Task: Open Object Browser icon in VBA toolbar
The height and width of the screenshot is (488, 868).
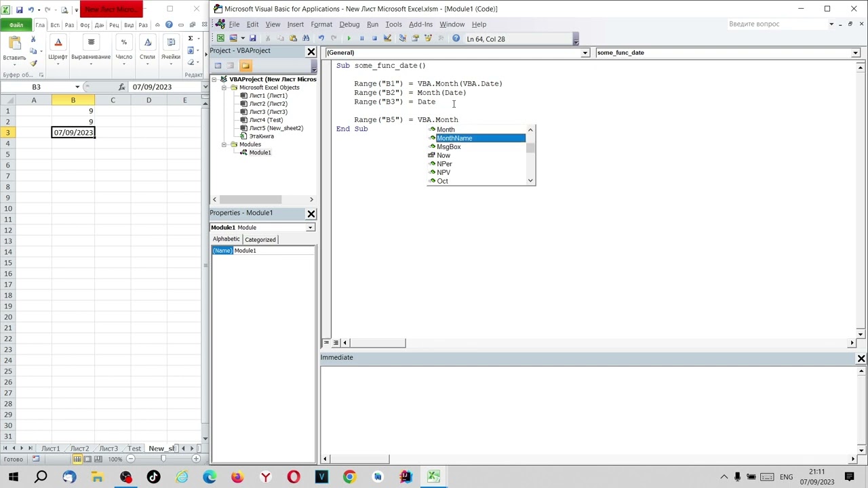Action: [428, 39]
